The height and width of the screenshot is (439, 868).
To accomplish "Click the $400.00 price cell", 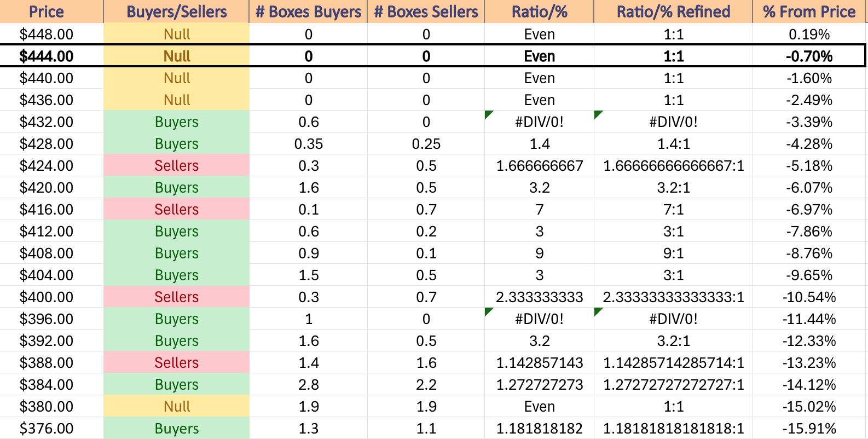I will tap(51, 297).
